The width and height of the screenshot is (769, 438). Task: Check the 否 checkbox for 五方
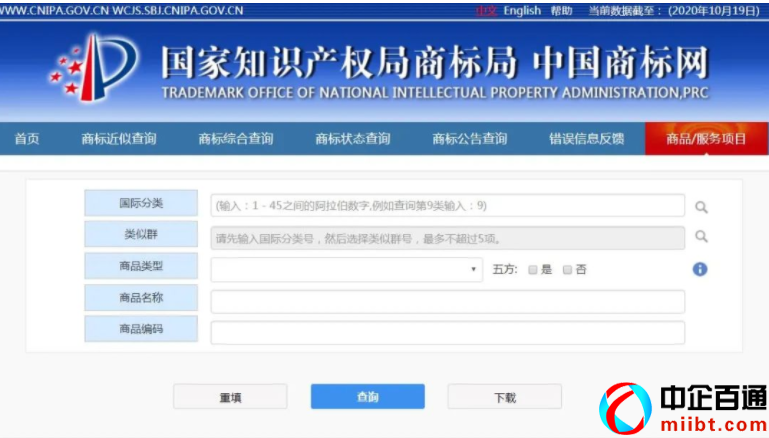click(567, 270)
